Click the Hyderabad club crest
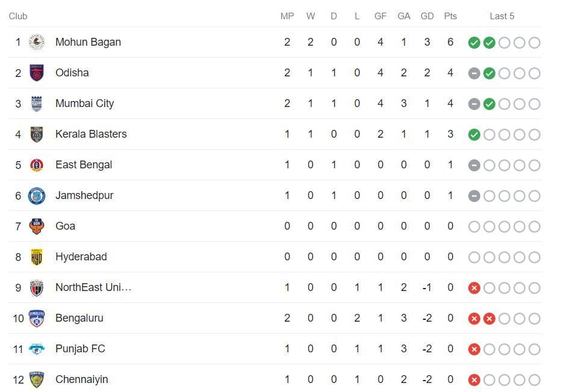The image size is (561, 392). (x=37, y=257)
